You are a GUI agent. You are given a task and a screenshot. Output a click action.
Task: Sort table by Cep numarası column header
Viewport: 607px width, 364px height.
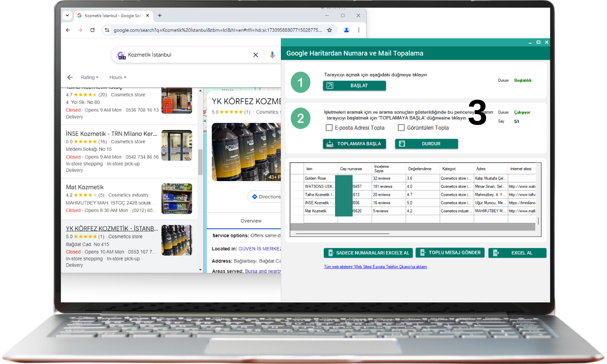click(x=354, y=169)
